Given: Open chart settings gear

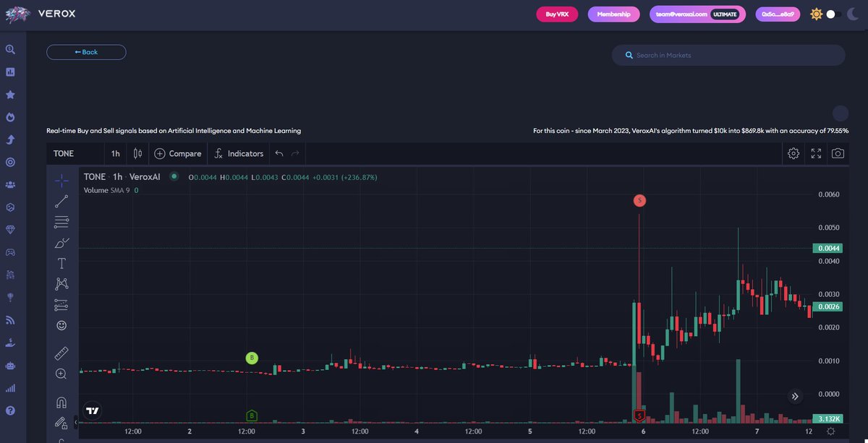Looking at the screenshot, I should click(793, 153).
